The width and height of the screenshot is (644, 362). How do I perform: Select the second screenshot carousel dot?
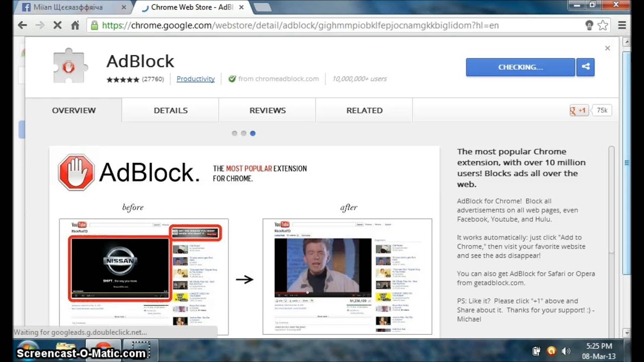click(x=244, y=133)
